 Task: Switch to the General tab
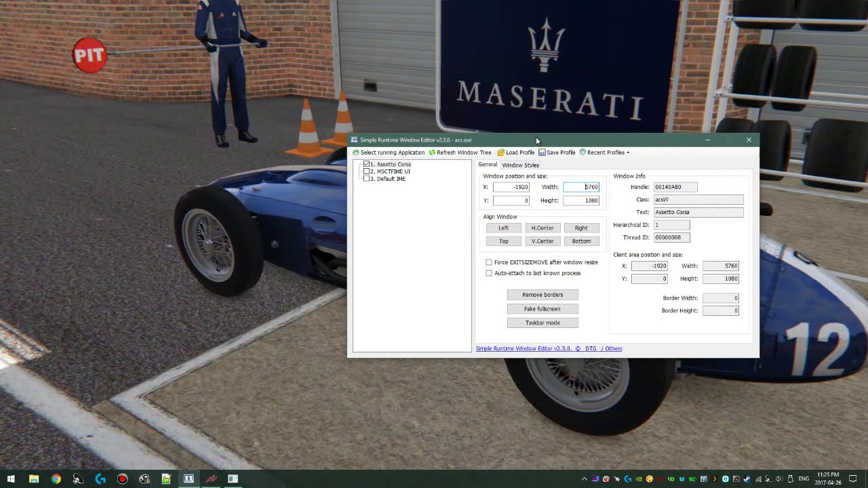click(x=488, y=165)
